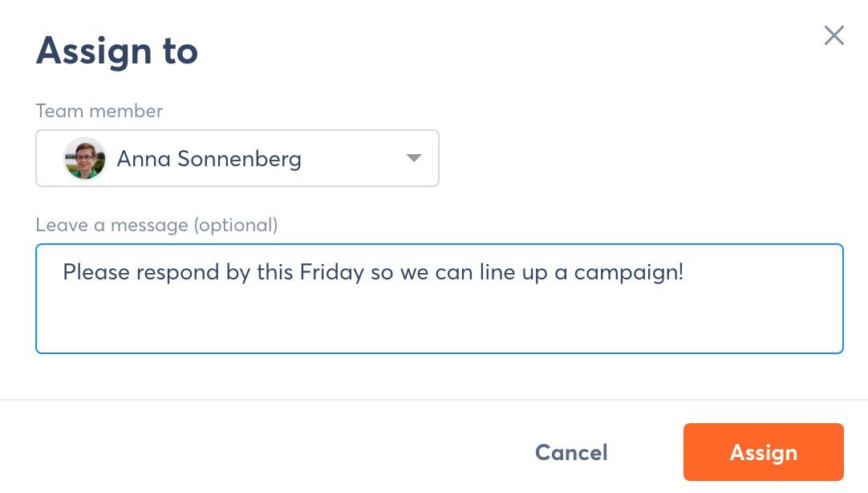Click the divider line above buttons
The width and height of the screenshot is (868, 493).
point(433,399)
